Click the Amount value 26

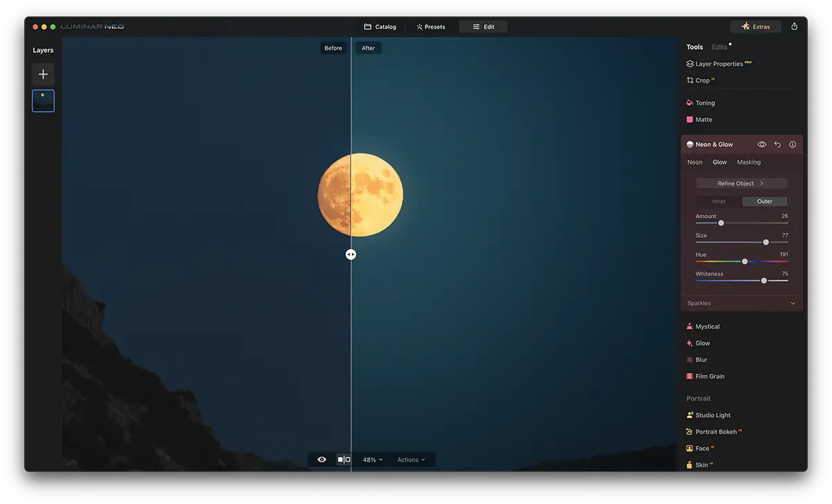pos(785,216)
